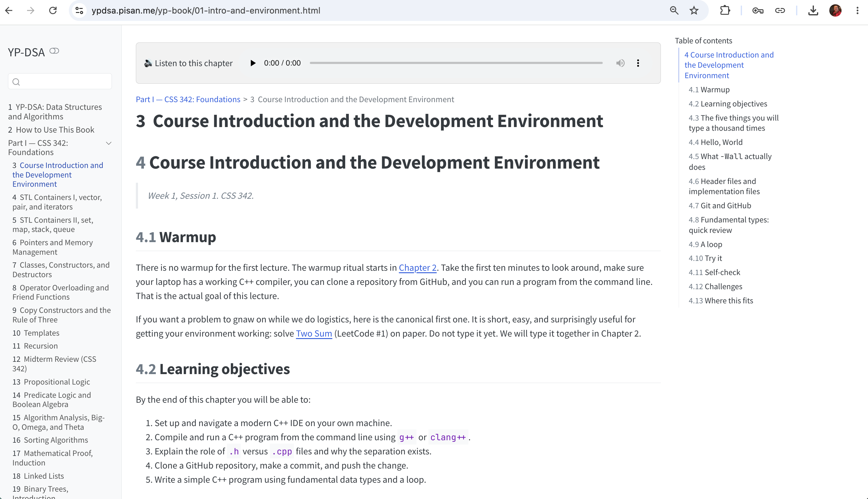Image resolution: width=868 pixels, height=499 pixels.
Task: Seek along the audio progress bar
Action: pyautogui.click(x=456, y=63)
